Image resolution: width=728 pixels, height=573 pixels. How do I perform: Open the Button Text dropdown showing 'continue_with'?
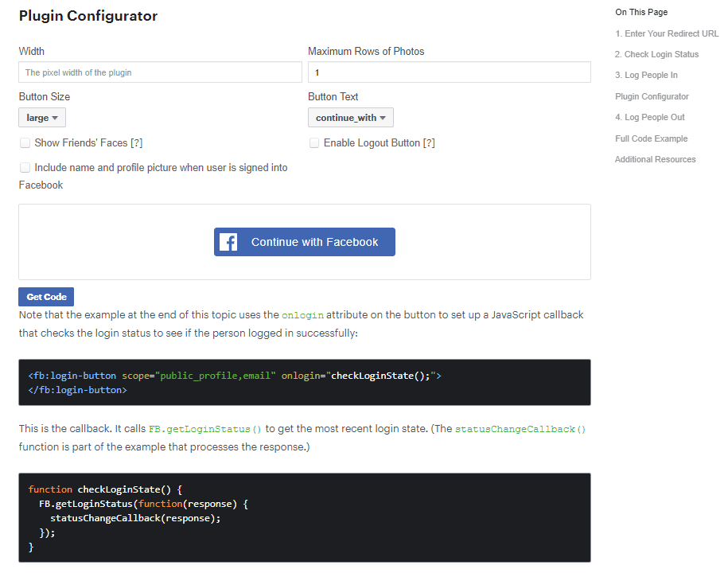point(350,116)
